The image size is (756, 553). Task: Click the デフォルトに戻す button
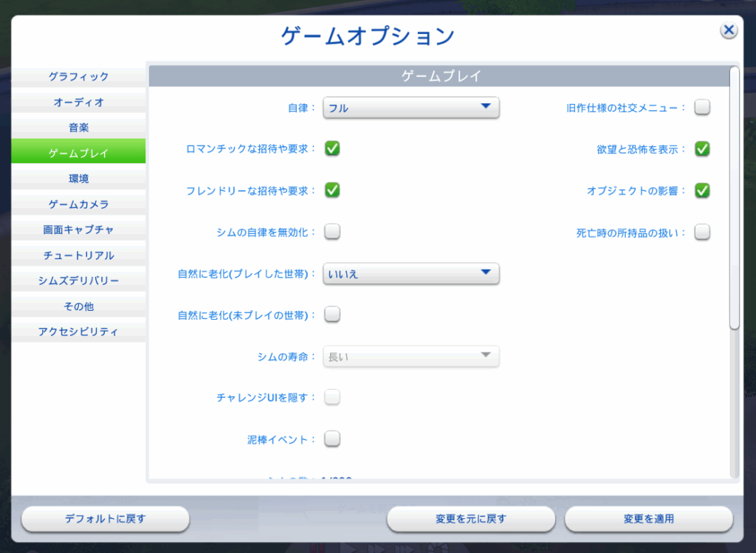coord(105,519)
